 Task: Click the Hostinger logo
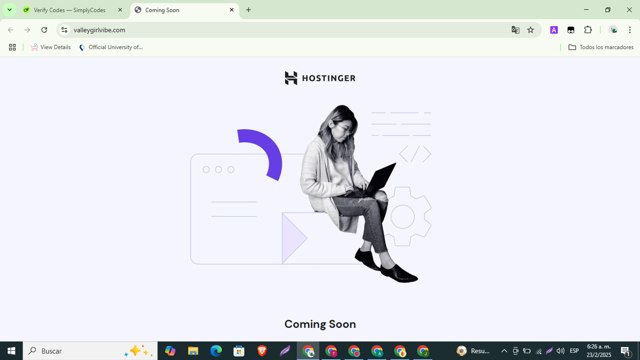320,78
